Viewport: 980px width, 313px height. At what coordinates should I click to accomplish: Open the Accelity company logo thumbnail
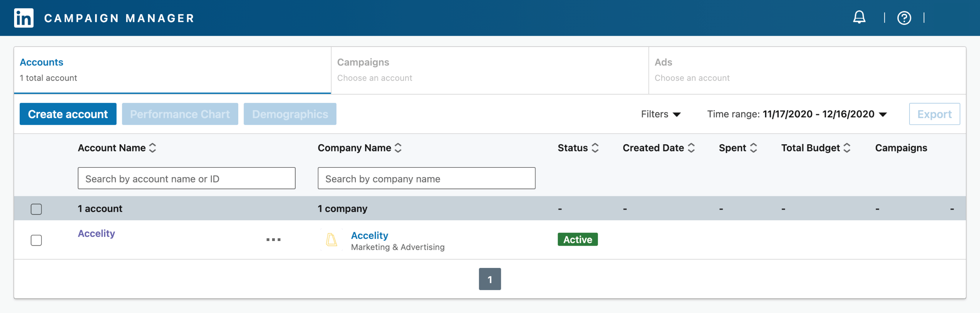pyautogui.click(x=331, y=240)
